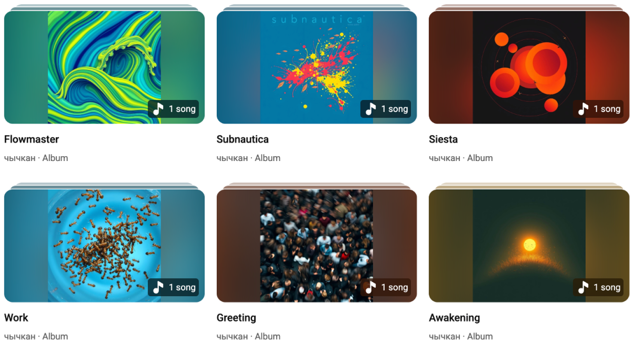
Task: Open the Subnautica paint splatter cover
Action: [x=317, y=67]
